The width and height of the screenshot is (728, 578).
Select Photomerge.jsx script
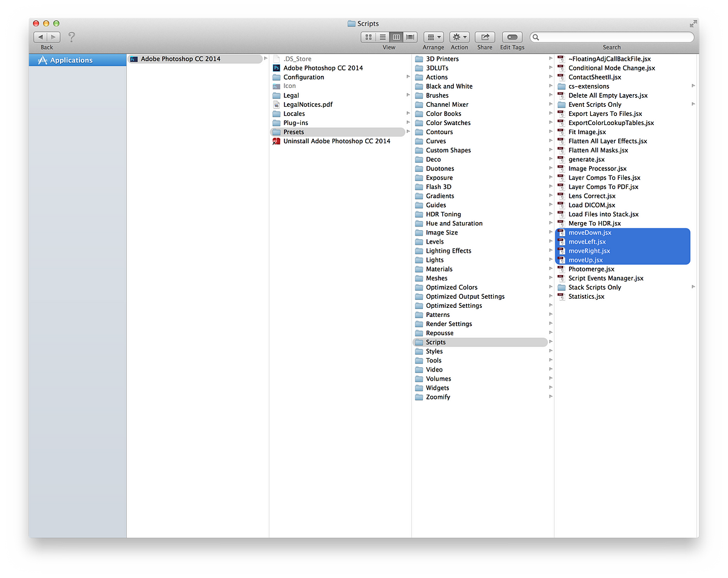point(591,269)
